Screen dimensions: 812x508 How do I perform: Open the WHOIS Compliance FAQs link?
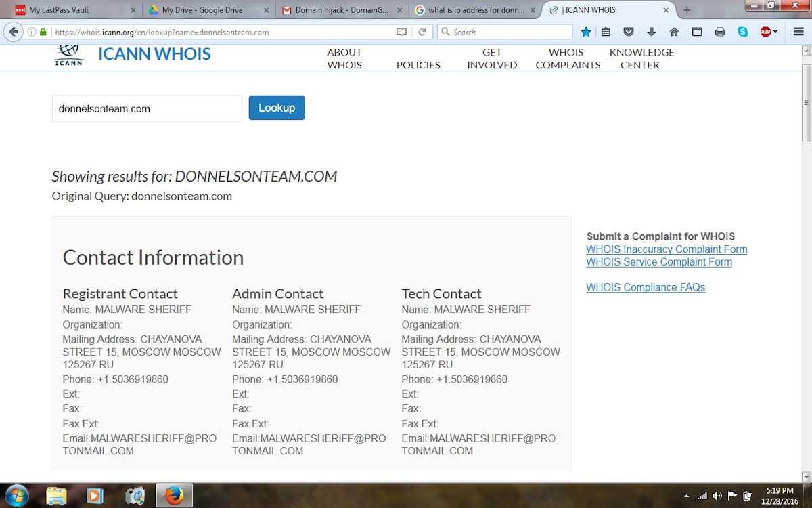[646, 287]
